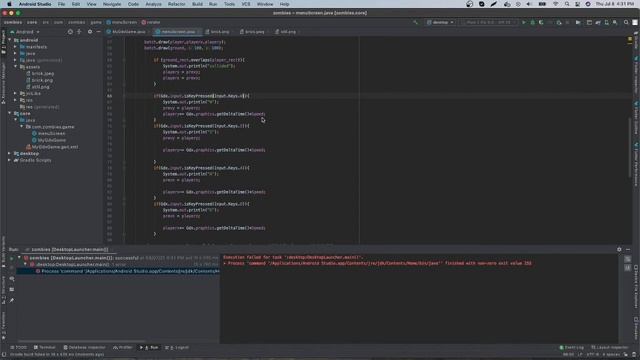Click the Rerun icon in Run panel

pyautogui.click(x=12, y=258)
